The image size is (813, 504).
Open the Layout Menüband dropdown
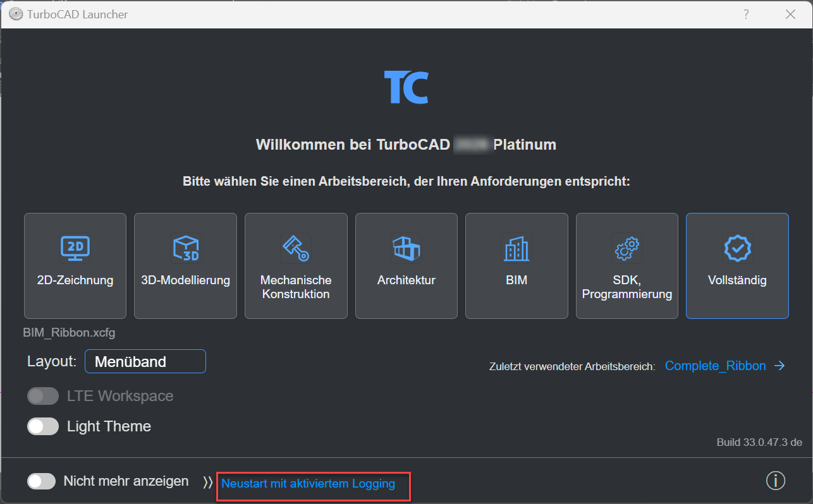pyautogui.click(x=145, y=361)
